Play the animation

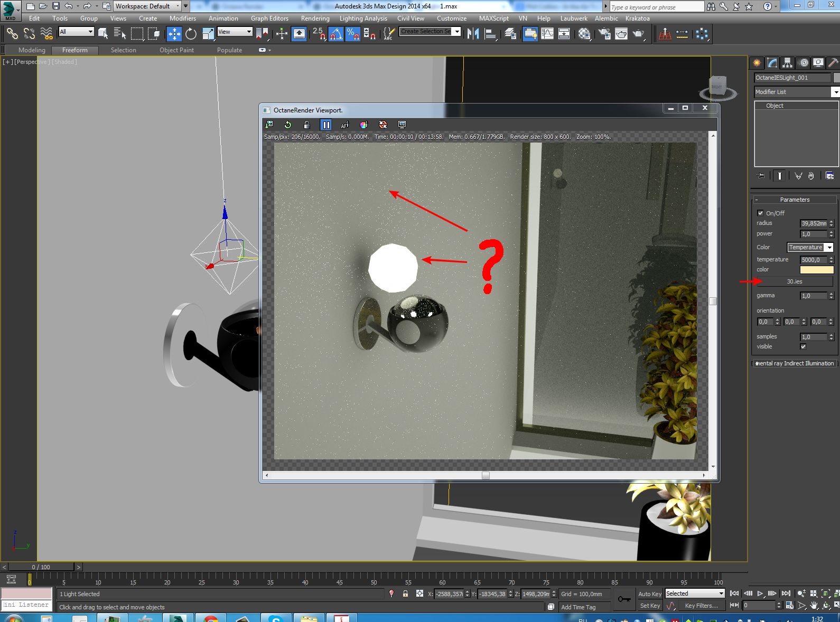tap(760, 593)
